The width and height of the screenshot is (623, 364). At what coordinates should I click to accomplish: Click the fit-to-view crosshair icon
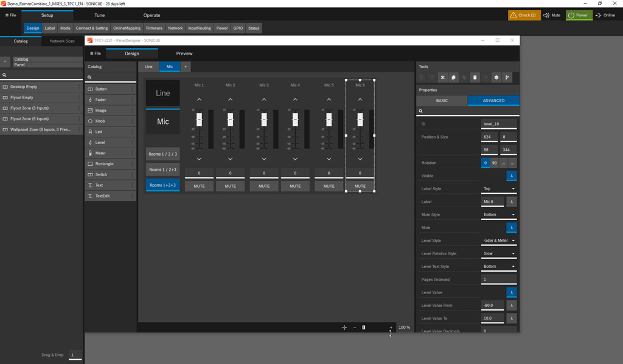(344, 328)
